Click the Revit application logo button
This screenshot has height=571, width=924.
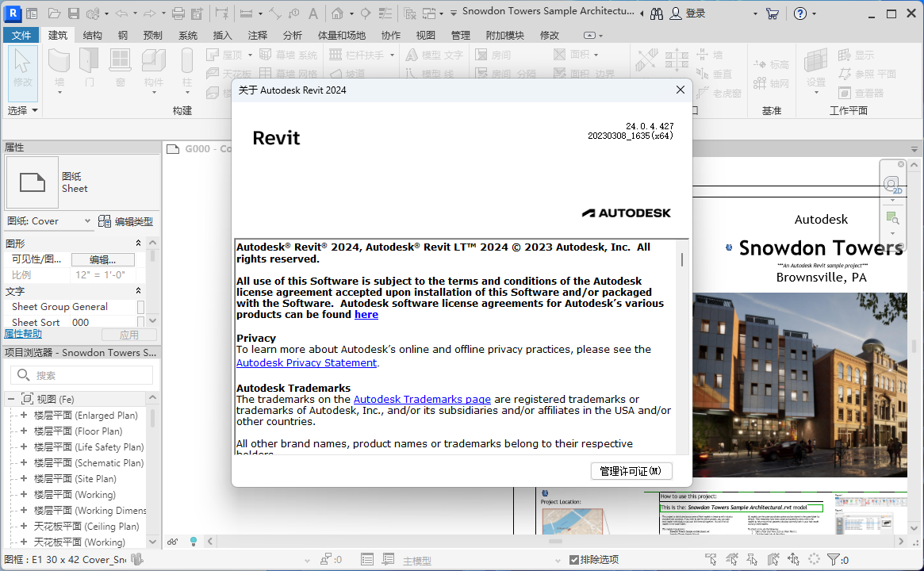click(x=13, y=13)
